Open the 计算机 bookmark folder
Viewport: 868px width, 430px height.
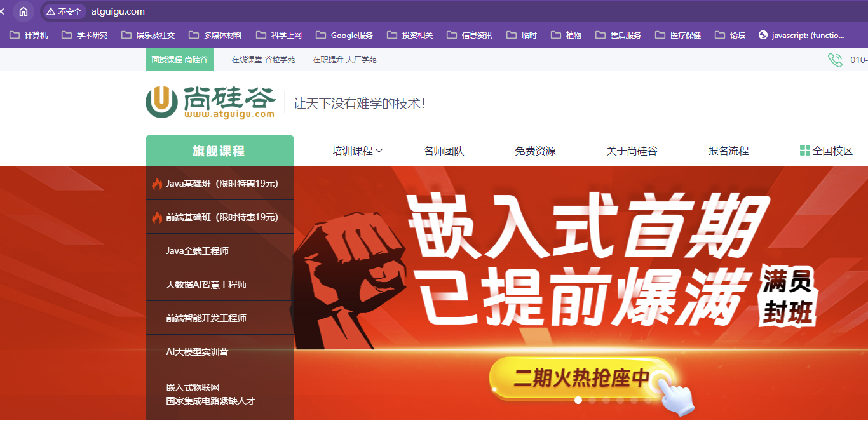(x=29, y=36)
